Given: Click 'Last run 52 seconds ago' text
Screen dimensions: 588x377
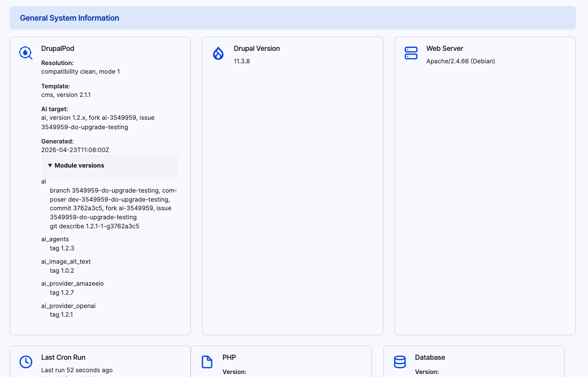Looking at the screenshot, I should coord(77,370).
